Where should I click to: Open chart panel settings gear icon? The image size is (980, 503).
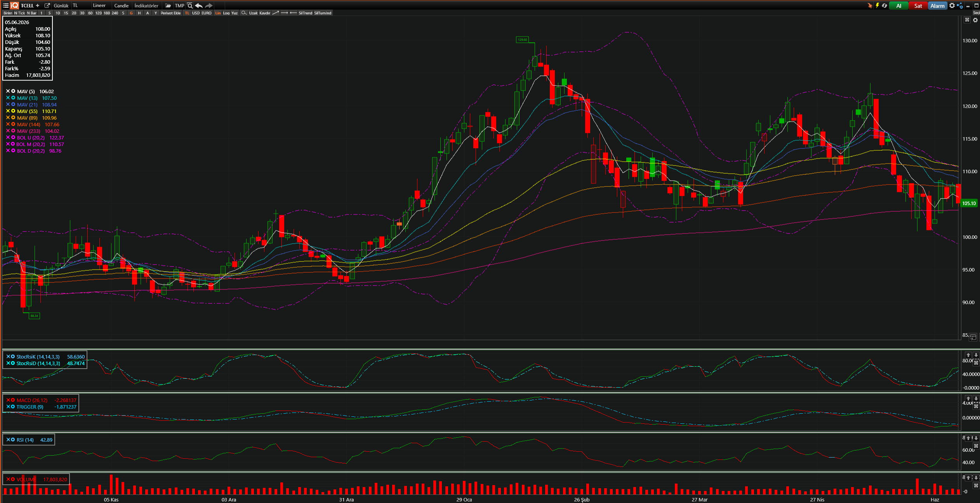click(x=975, y=20)
